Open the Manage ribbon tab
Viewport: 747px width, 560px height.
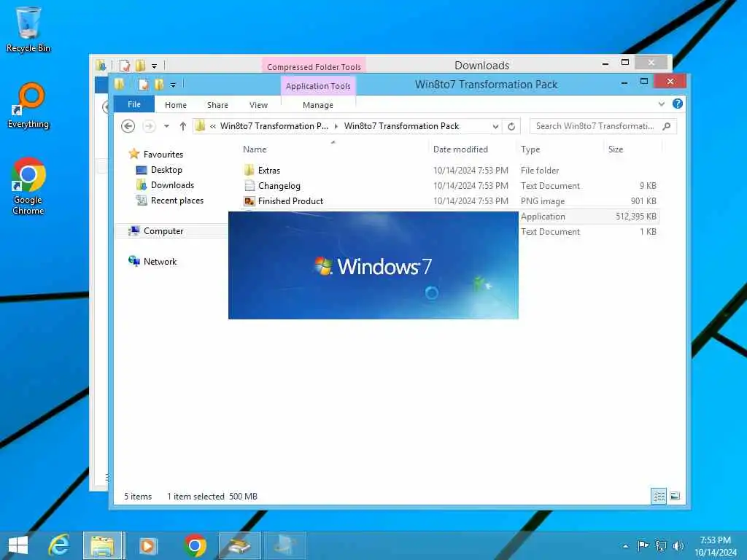click(318, 105)
